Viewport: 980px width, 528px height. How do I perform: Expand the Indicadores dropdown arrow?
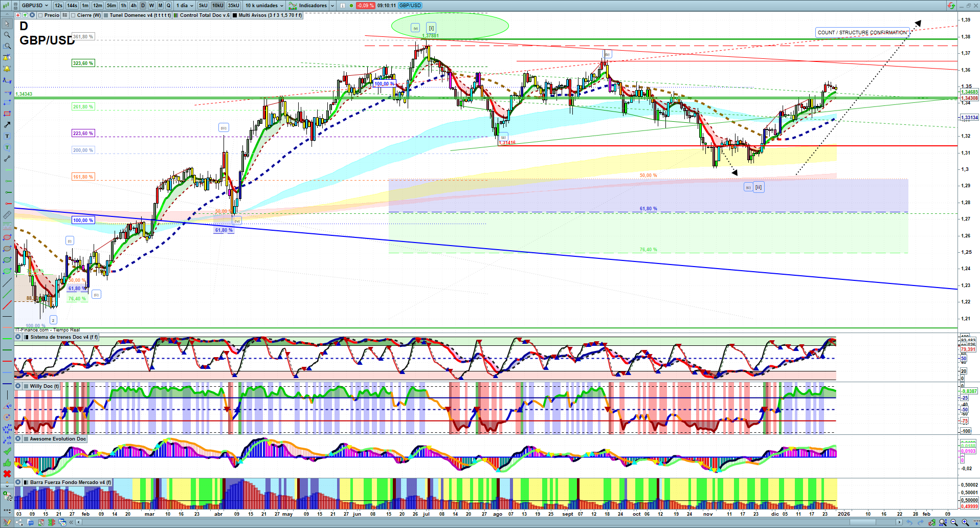click(332, 6)
